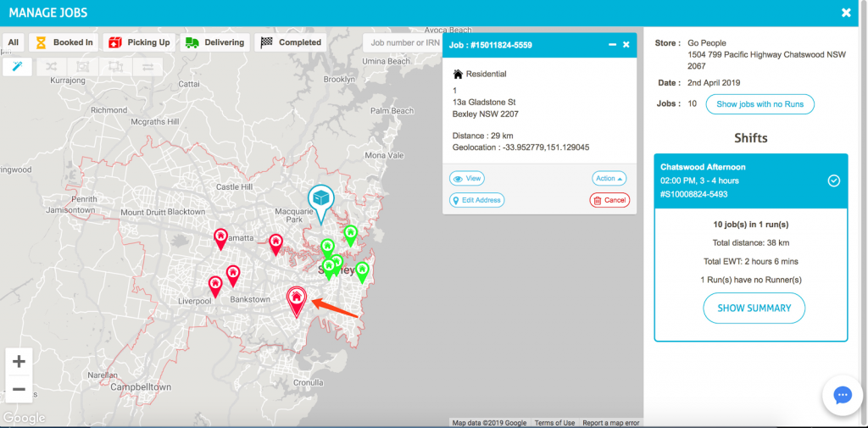Viewport: 868px width, 428px height.
Task: Click the SHOW SUMMARY button
Action: pyautogui.click(x=754, y=308)
